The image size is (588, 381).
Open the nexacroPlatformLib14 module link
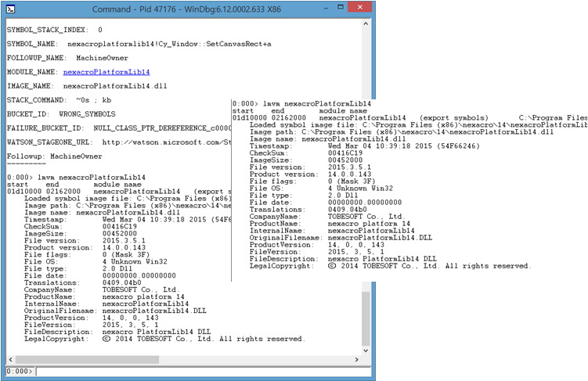click(106, 72)
